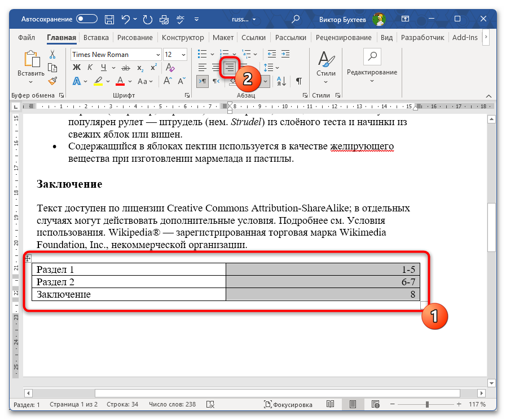Set left-to-right text direction
This screenshot has height=420, width=506.
203,81
